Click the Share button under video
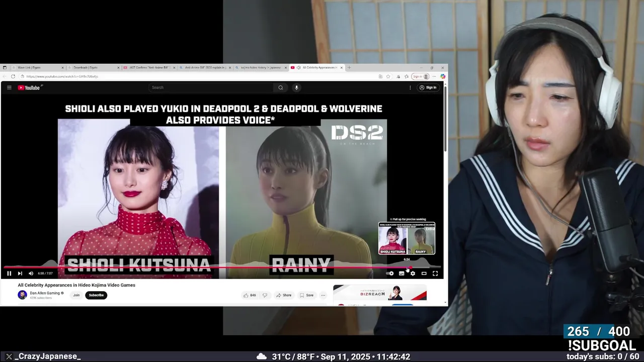 coord(284,295)
